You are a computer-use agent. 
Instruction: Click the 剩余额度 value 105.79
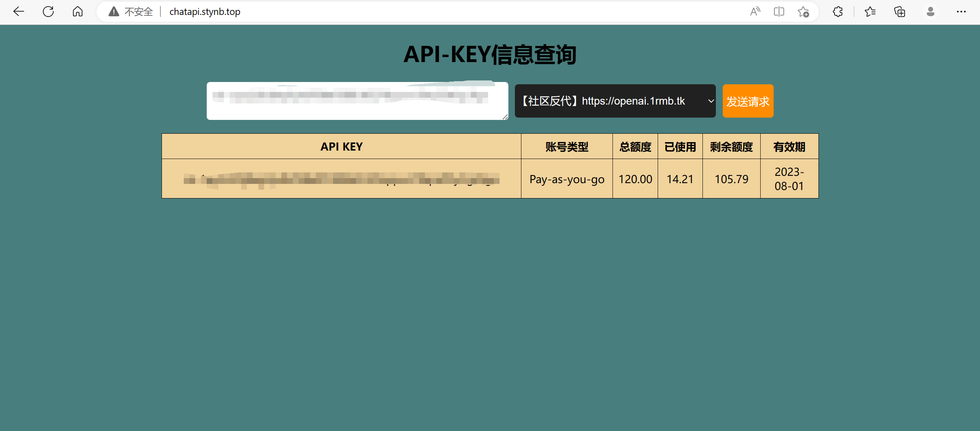click(731, 179)
